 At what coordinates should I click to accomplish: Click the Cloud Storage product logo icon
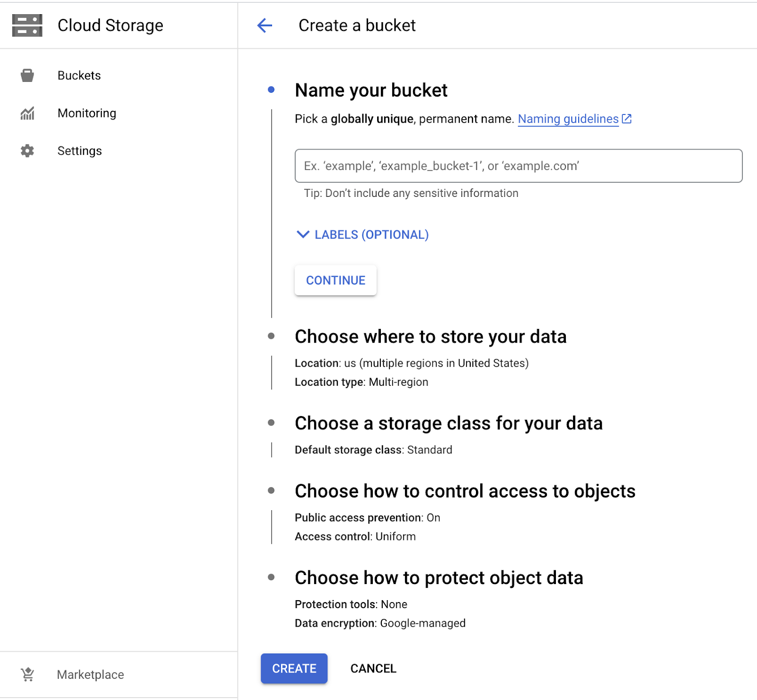pyautogui.click(x=27, y=26)
